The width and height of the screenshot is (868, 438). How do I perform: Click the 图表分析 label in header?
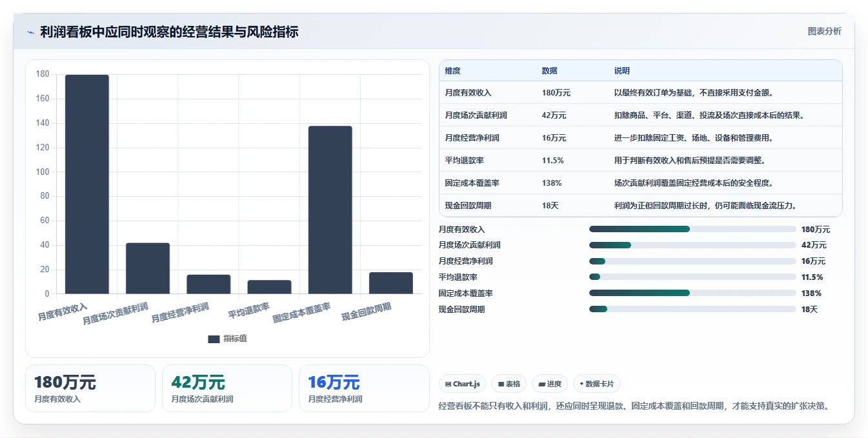point(825,31)
